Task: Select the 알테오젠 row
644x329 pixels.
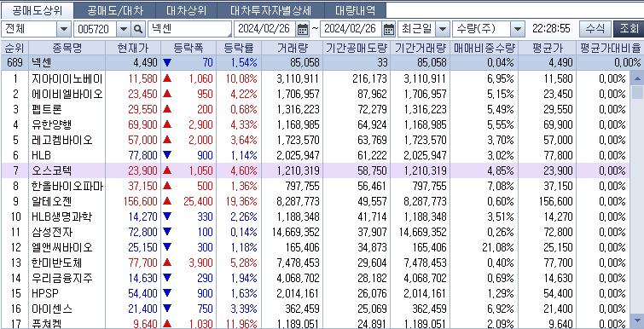Action: pos(316,201)
